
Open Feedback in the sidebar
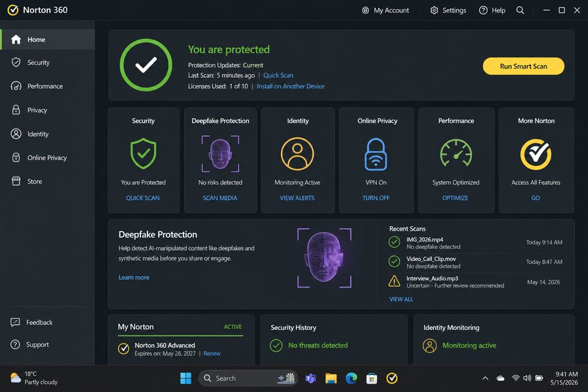tap(32, 322)
